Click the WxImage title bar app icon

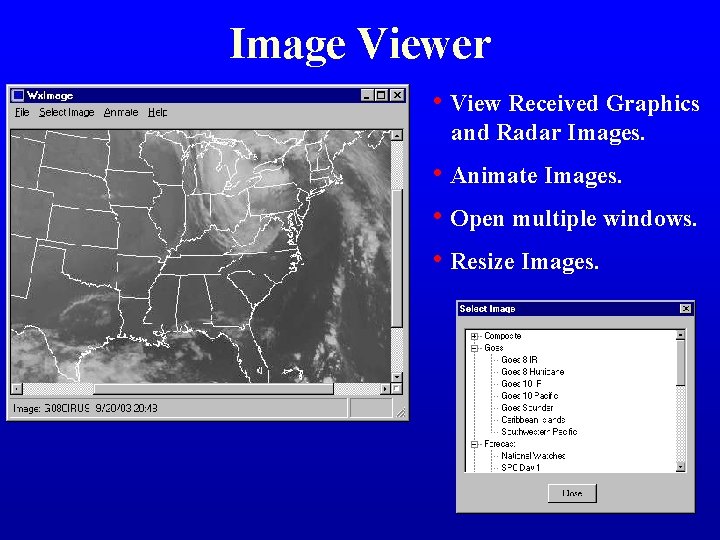[18, 96]
